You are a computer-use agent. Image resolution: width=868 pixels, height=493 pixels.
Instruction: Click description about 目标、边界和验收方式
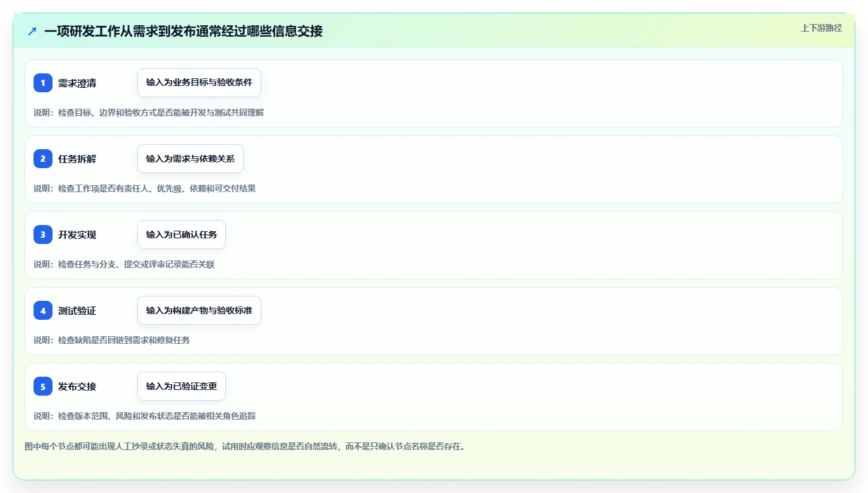(x=149, y=113)
